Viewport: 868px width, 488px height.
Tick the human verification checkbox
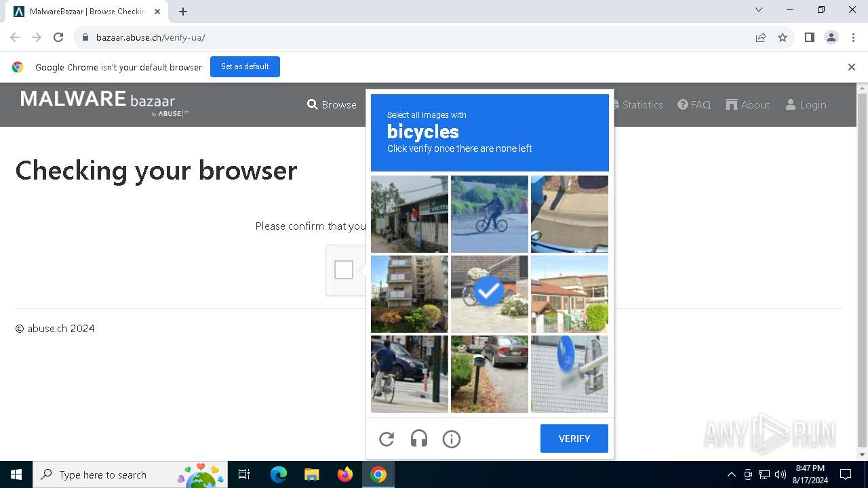pyautogui.click(x=344, y=270)
